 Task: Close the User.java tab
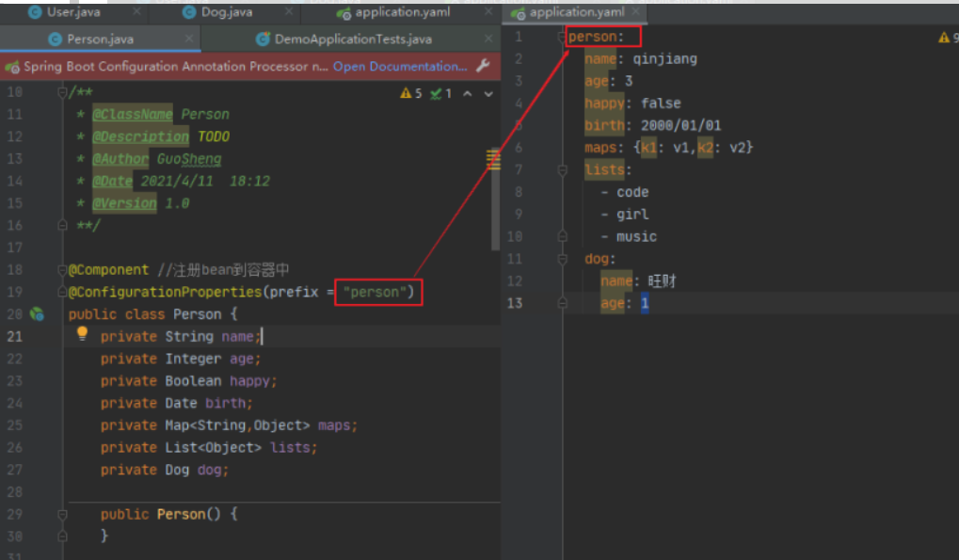tap(136, 11)
